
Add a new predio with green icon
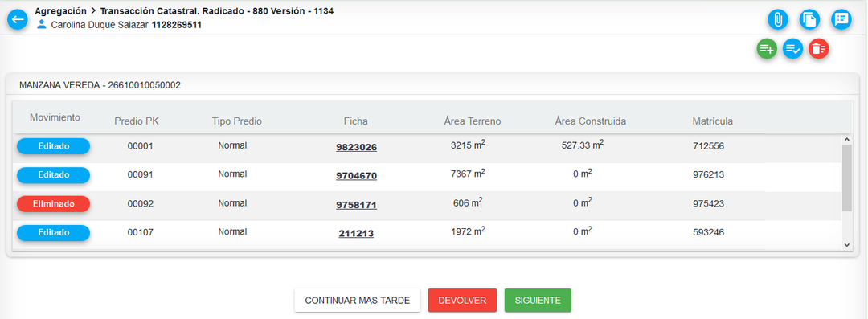[767, 49]
